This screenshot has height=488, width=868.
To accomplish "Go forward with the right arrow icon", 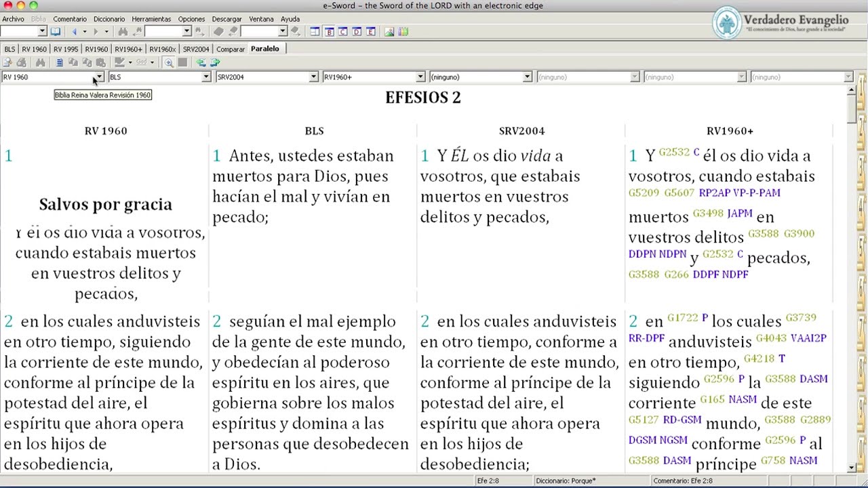I will pos(96,31).
